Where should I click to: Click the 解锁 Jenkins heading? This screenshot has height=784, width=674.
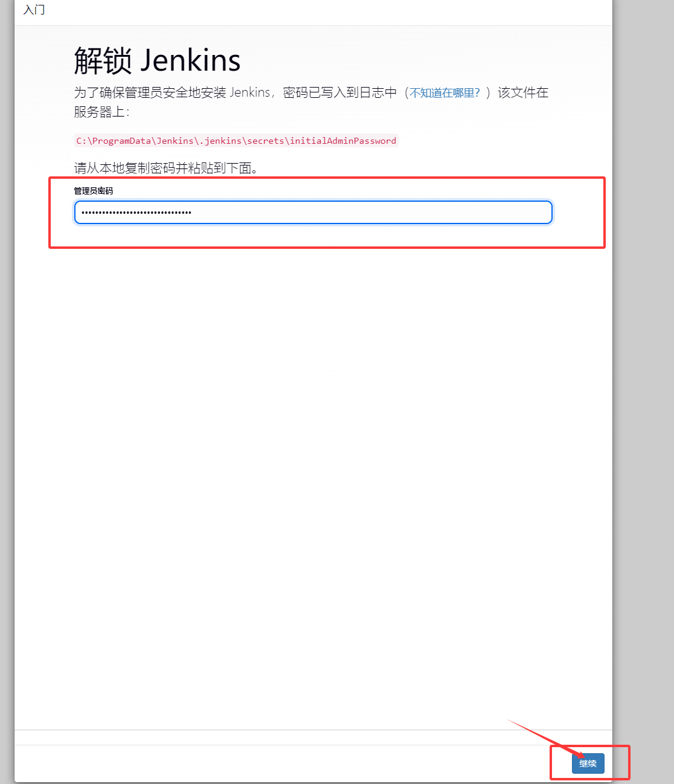[157, 60]
